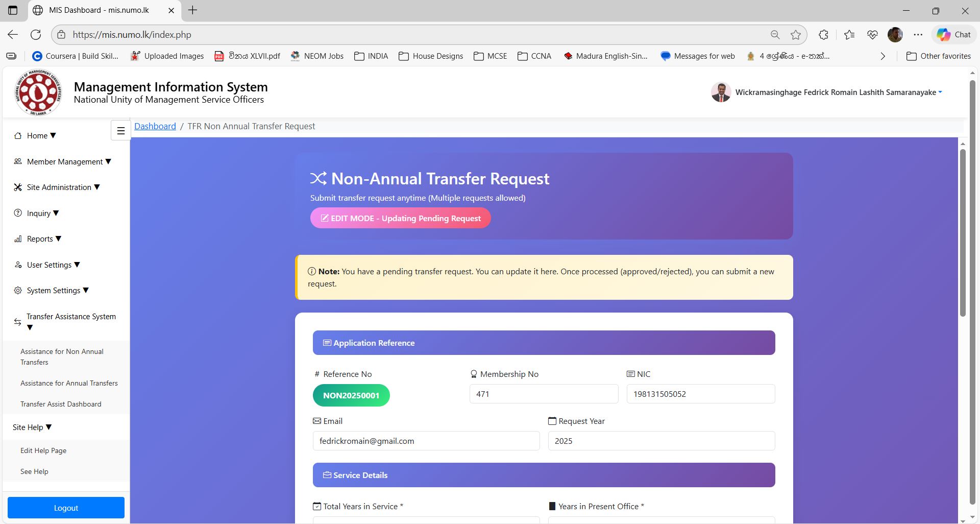Click the browser refresh icon
This screenshot has height=524, width=980.
tap(36, 34)
